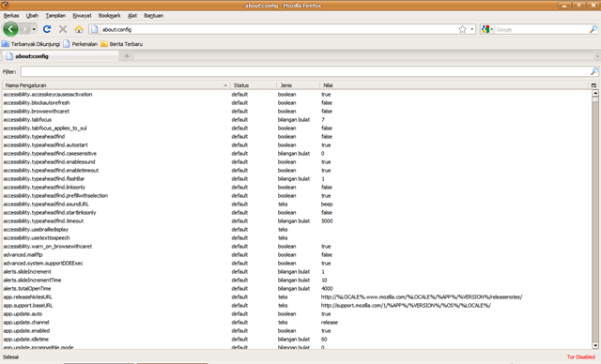Open the Bookmark menu
The width and height of the screenshot is (601, 364).
pos(109,16)
